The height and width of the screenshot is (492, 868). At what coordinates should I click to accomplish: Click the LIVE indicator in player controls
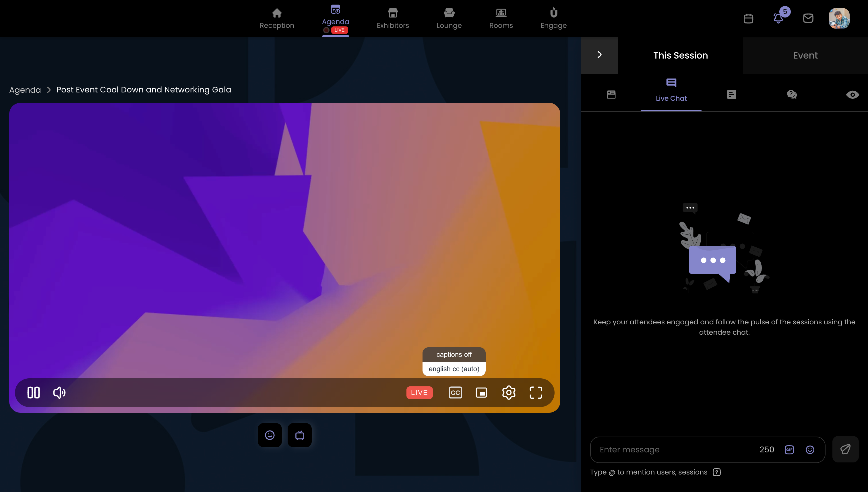pos(419,393)
